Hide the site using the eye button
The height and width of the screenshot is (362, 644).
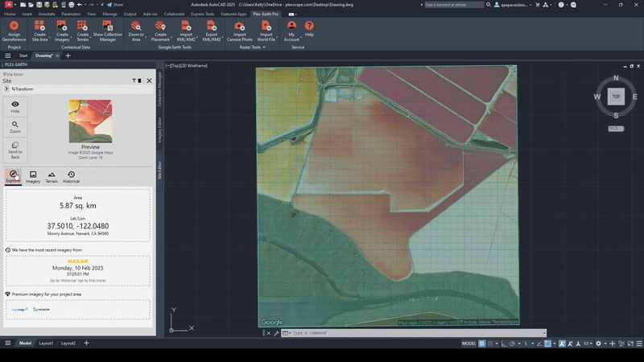(15, 107)
